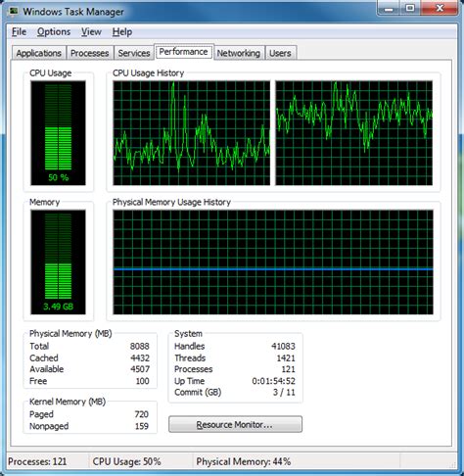
Task: Click status bar text Physical Memory: 44%
Action: 244,461
